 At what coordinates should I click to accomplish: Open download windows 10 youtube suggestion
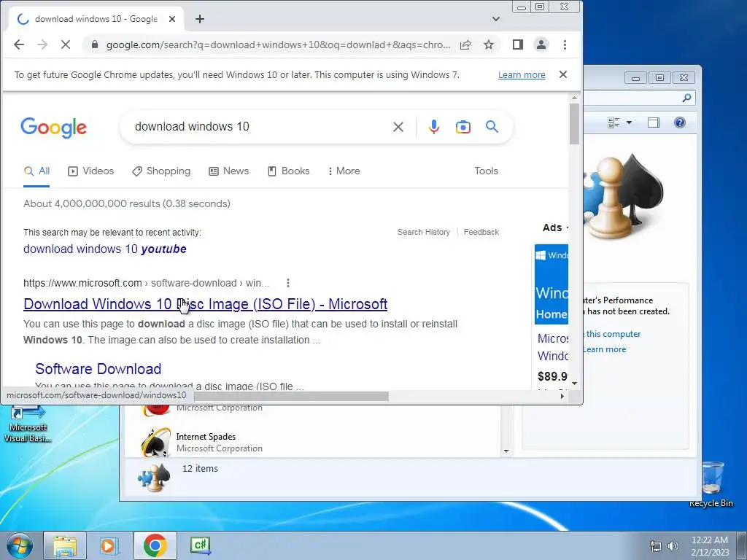(x=105, y=249)
